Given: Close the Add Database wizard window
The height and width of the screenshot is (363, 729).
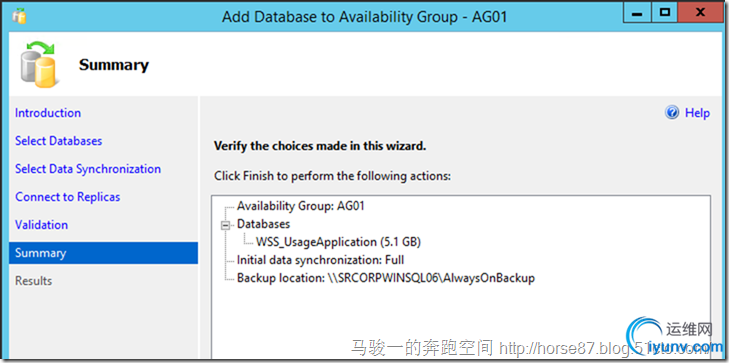Looking at the screenshot, I should (x=701, y=13).
